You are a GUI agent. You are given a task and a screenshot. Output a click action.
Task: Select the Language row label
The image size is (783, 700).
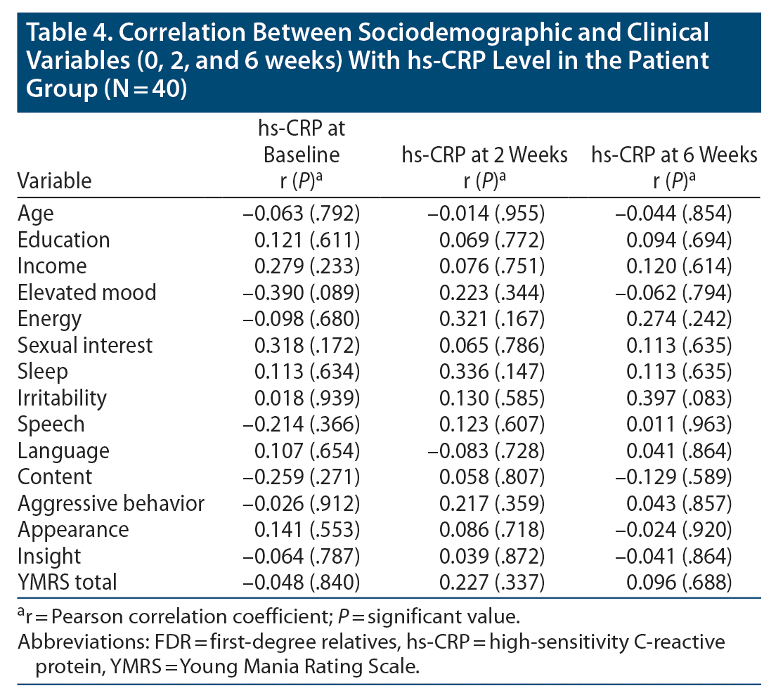tap(63, 451)
